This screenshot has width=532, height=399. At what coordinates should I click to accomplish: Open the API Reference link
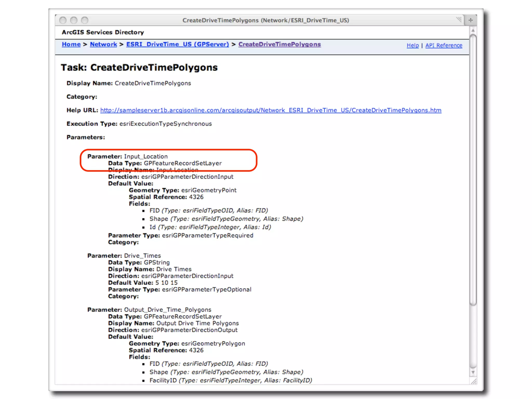444,45
